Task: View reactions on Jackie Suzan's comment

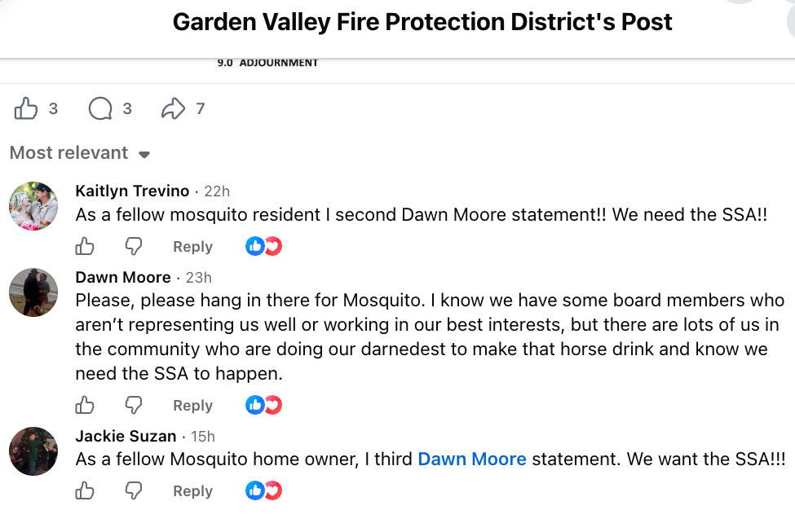Action: 263,490
